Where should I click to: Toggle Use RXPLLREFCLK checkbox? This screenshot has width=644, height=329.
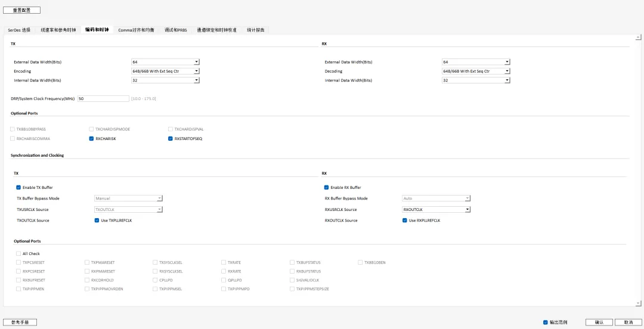click(x=404, y=220)
